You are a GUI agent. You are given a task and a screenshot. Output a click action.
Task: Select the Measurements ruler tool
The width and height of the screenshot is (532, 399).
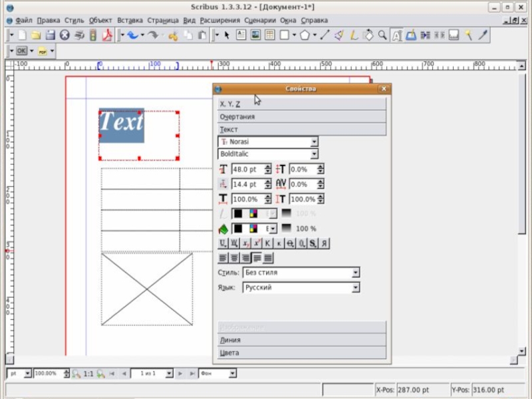coord(454,35)
